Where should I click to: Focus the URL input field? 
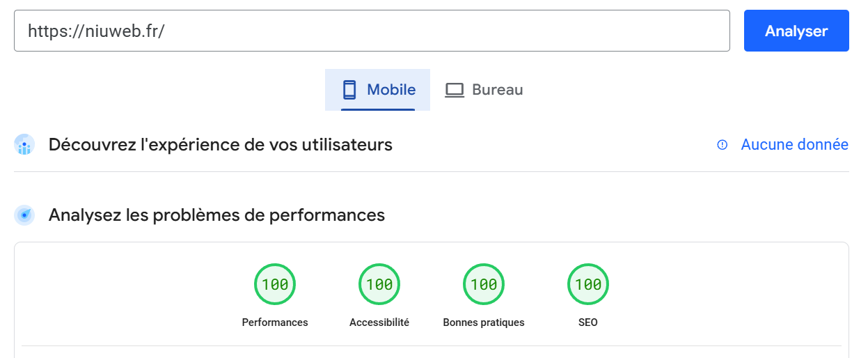point(372,31)
